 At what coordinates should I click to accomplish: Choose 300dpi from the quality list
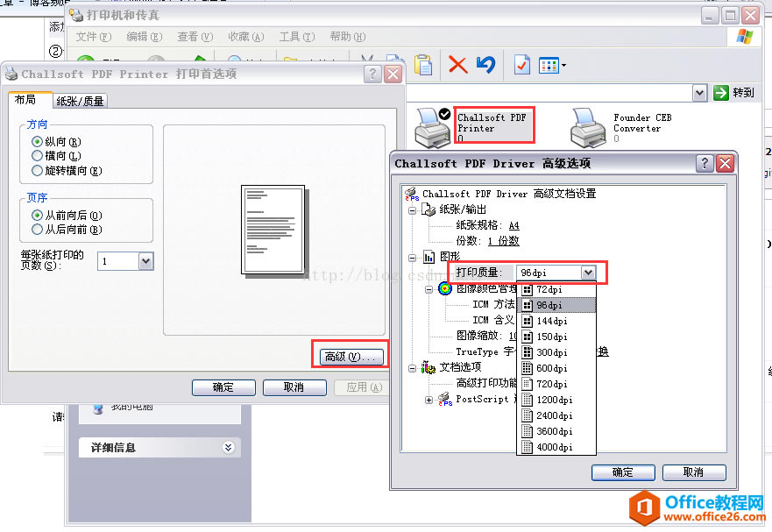[x=556, y=352]
